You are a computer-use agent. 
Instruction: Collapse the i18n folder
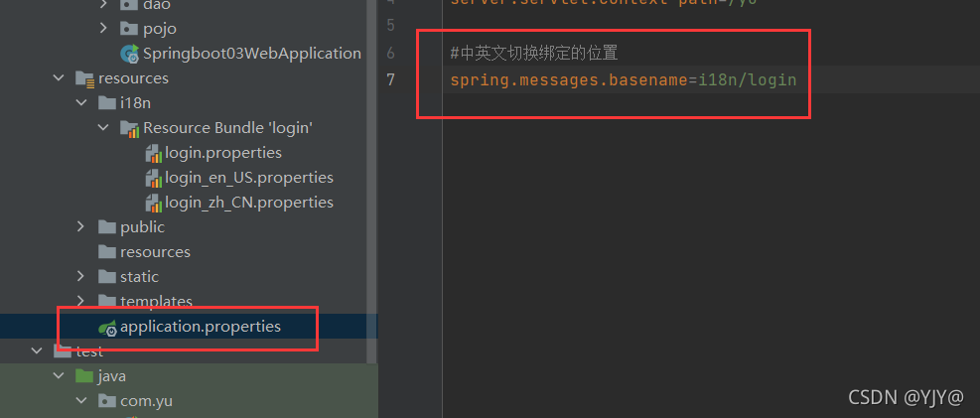pyautogui.click(x=81, y=102)
